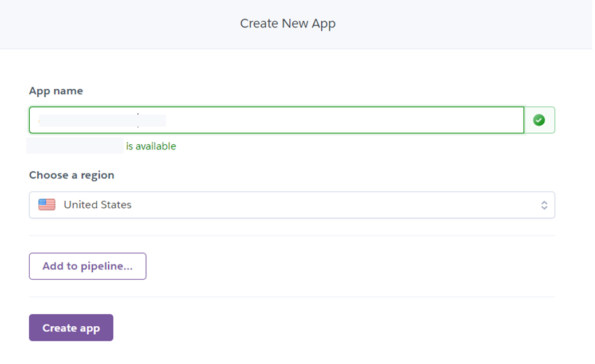Focus the right end of App name field
This screenshot has width=595, height=364.
tap(510, 120)
